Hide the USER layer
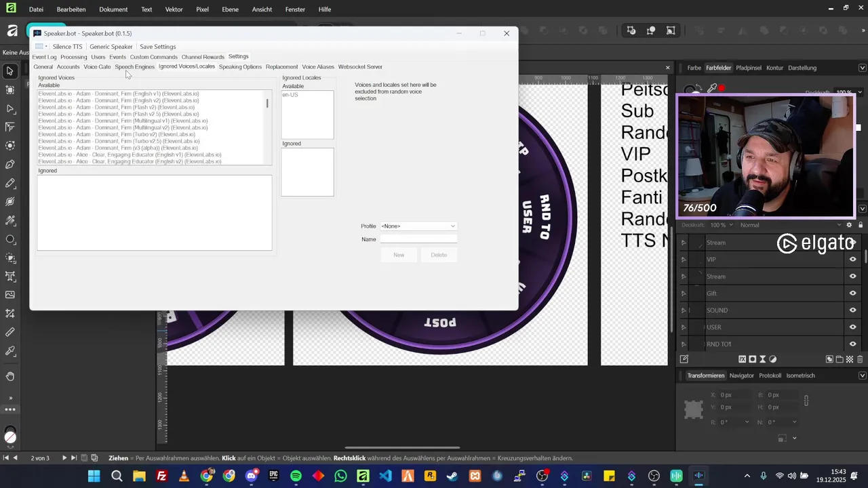 coord(852,327)
